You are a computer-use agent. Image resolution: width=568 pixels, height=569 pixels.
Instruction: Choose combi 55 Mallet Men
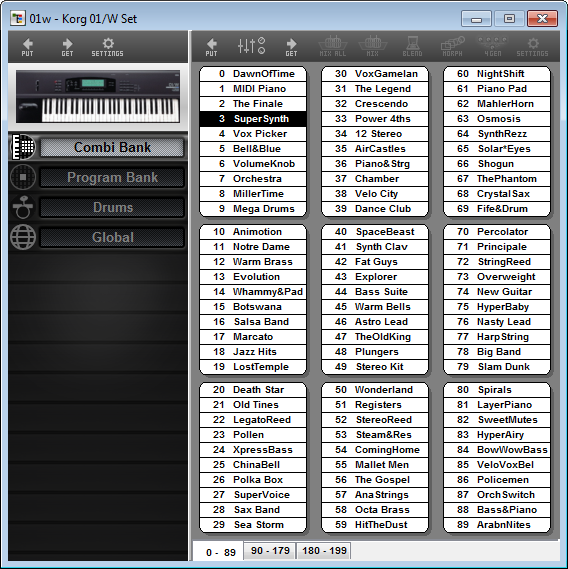tap(375, 464)
